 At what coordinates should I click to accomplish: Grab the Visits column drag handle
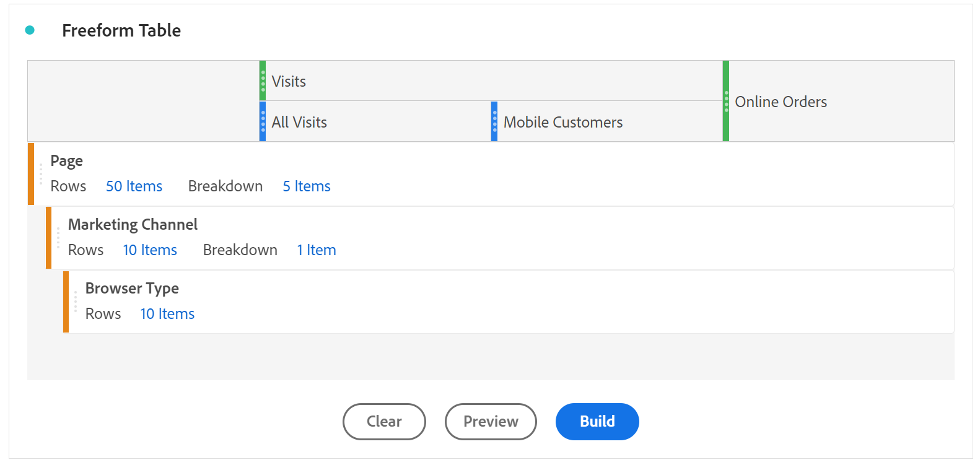[263, 81]
